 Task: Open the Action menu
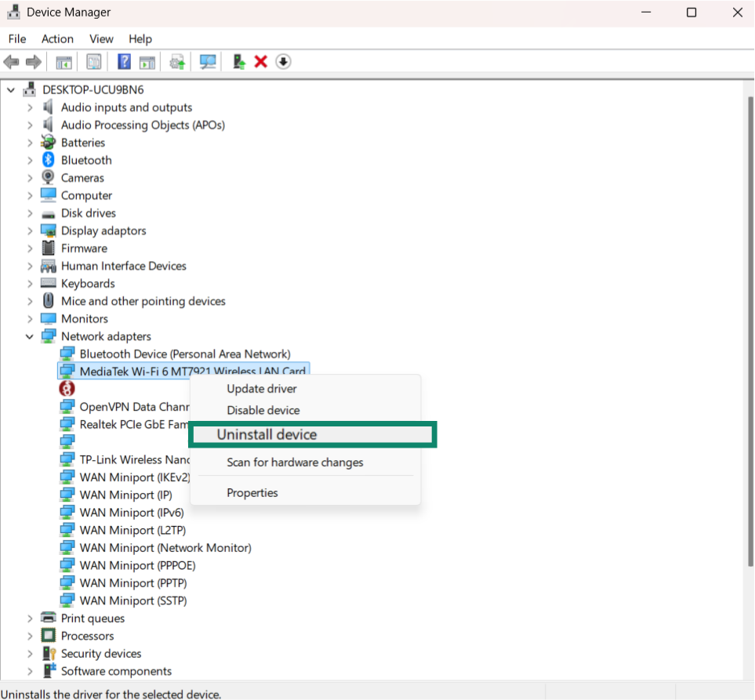57,38
